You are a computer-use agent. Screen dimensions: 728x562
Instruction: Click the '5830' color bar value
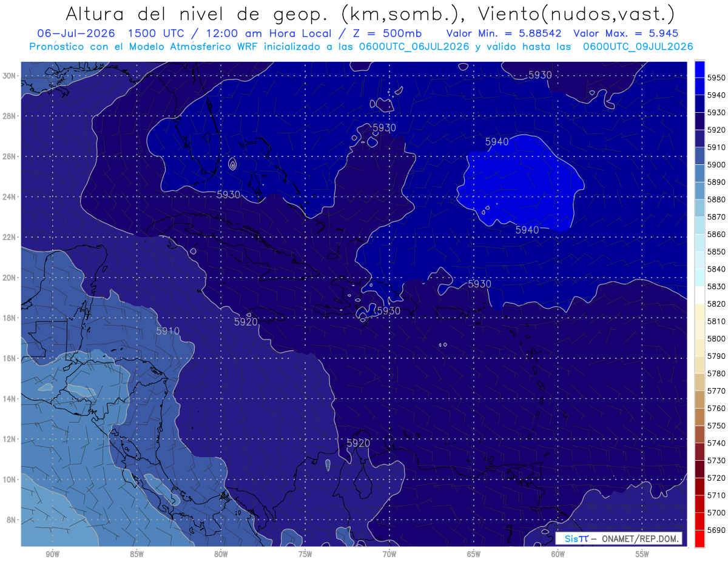716,286
